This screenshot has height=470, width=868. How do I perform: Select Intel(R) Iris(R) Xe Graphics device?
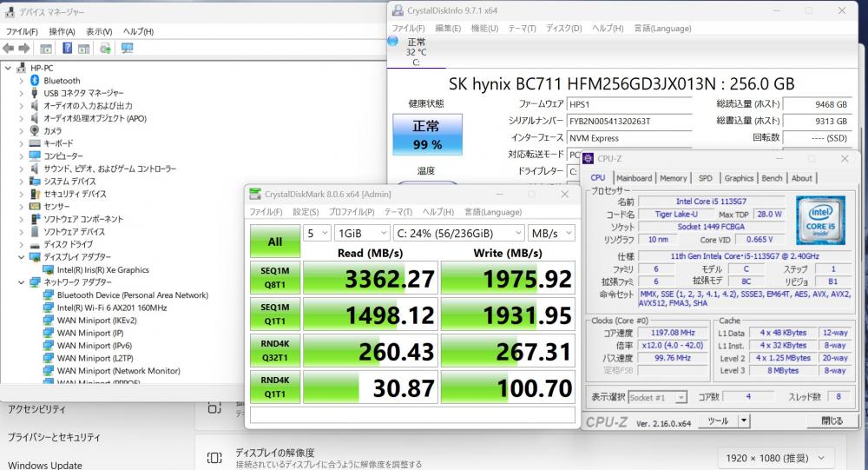click(x=102, y=269)
